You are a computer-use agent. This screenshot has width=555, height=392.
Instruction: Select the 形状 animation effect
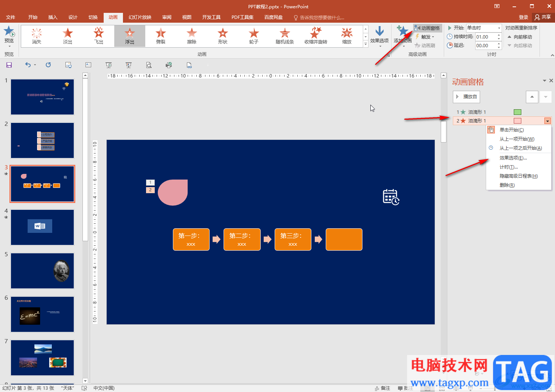[x=223, y=36]
